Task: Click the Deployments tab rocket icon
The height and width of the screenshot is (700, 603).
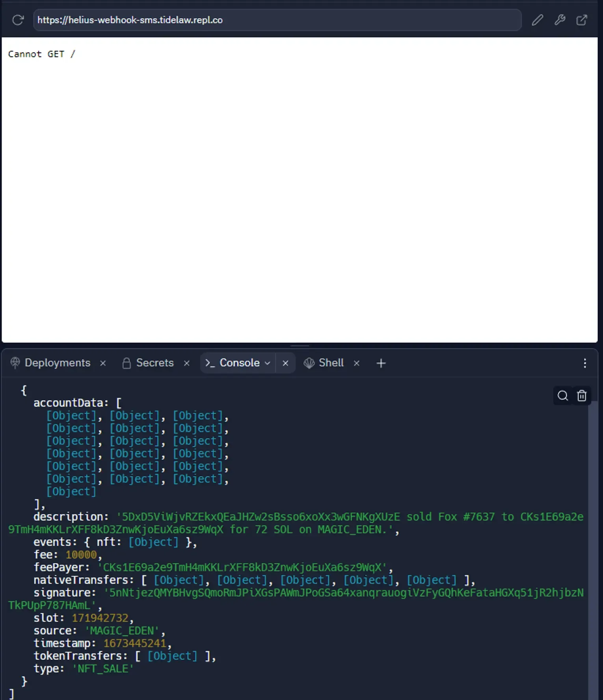Action: coord(15,363)
